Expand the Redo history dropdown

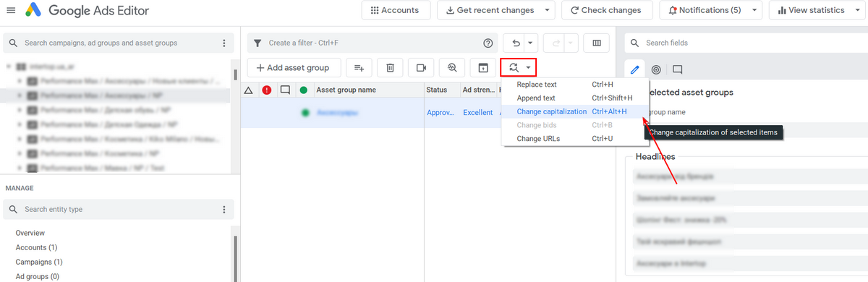[571, 43]
